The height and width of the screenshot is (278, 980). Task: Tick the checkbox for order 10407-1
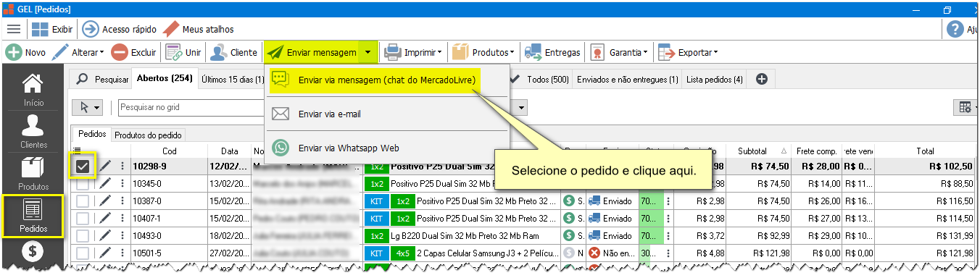(83, 219)
